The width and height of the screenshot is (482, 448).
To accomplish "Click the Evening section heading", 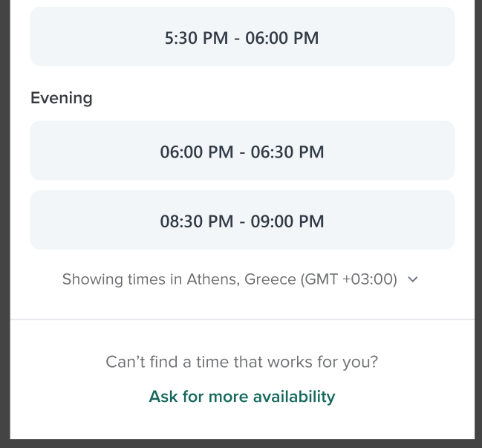I will click(62, 98).
